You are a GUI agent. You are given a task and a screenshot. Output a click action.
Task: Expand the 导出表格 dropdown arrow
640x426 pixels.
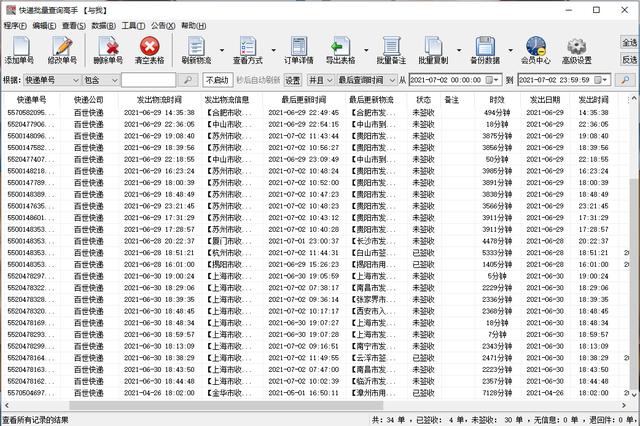pos(366,50)
